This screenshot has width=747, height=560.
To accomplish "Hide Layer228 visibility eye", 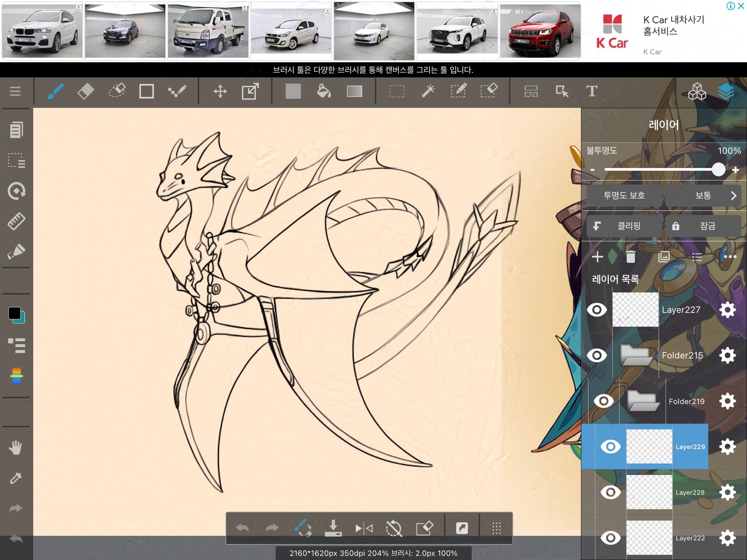I will tap(610, 493).
